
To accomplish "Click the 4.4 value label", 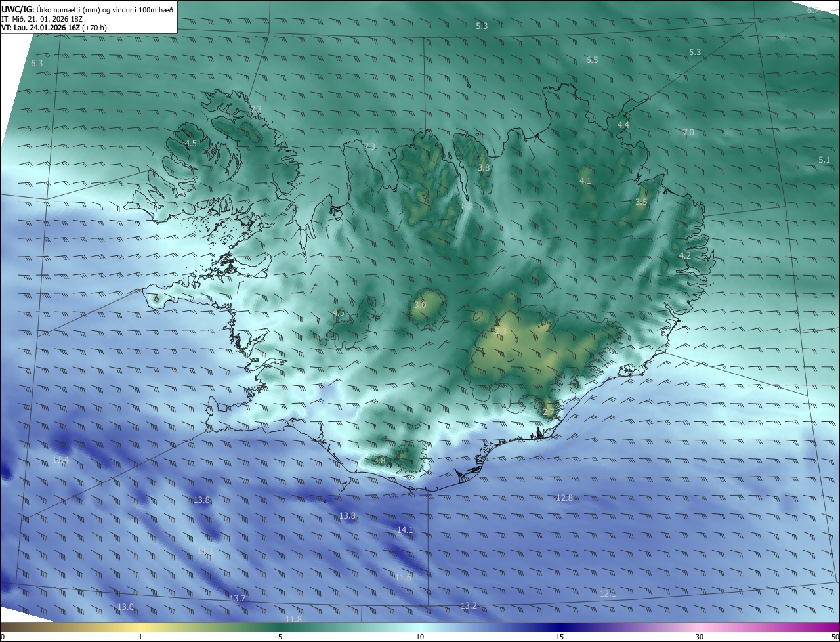I will 623,125.
